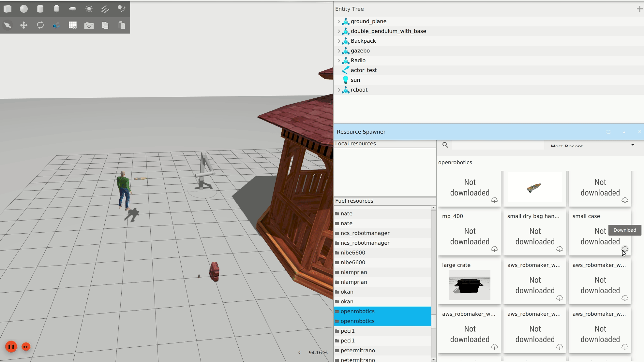The width and height of the screenshot is (644, 362).
Task: Select the large crate thumbnail
Action: click(x=470, y=285)
